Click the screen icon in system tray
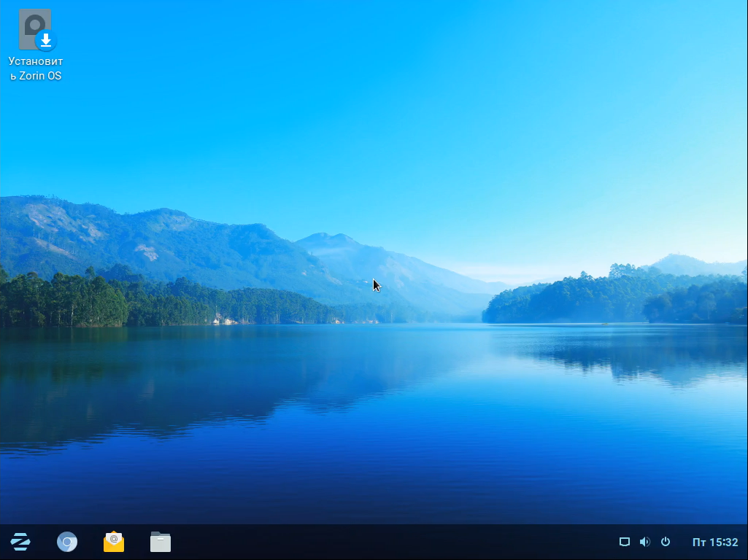This screenshot has height=560, width=748. pyautogui.click(x=624, y=542)
